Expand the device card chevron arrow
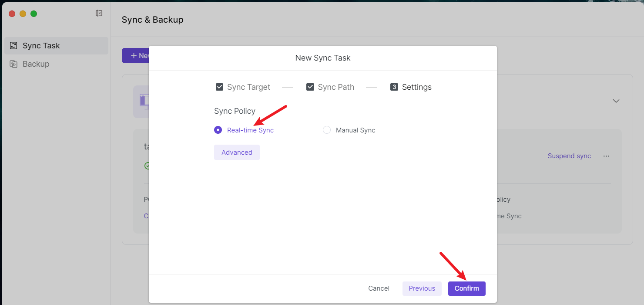This screenshot has height=305, width=644. (x=616, y=101)
